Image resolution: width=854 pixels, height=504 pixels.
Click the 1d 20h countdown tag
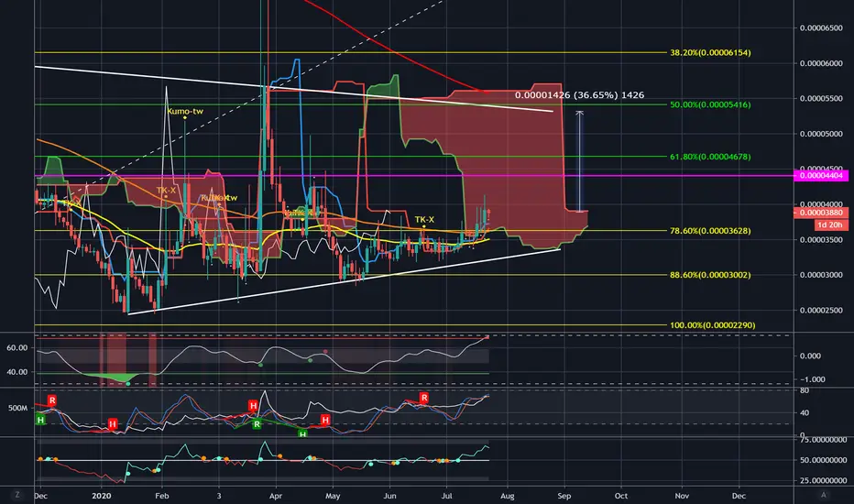click(x=831, y=225)
